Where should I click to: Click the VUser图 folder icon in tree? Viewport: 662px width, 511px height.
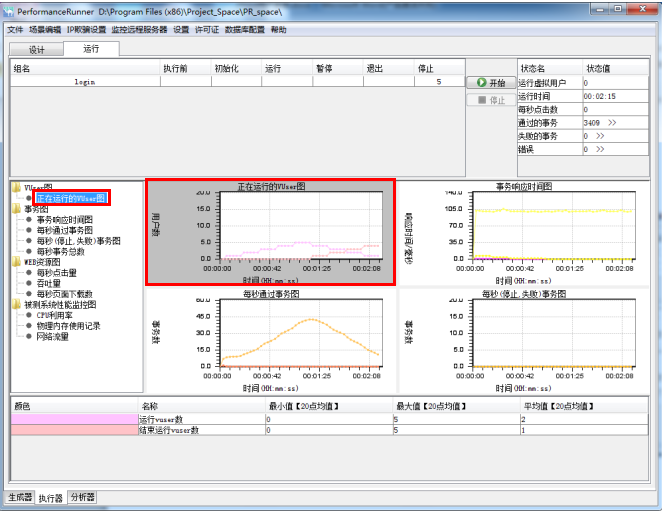(x=16, y=187)
